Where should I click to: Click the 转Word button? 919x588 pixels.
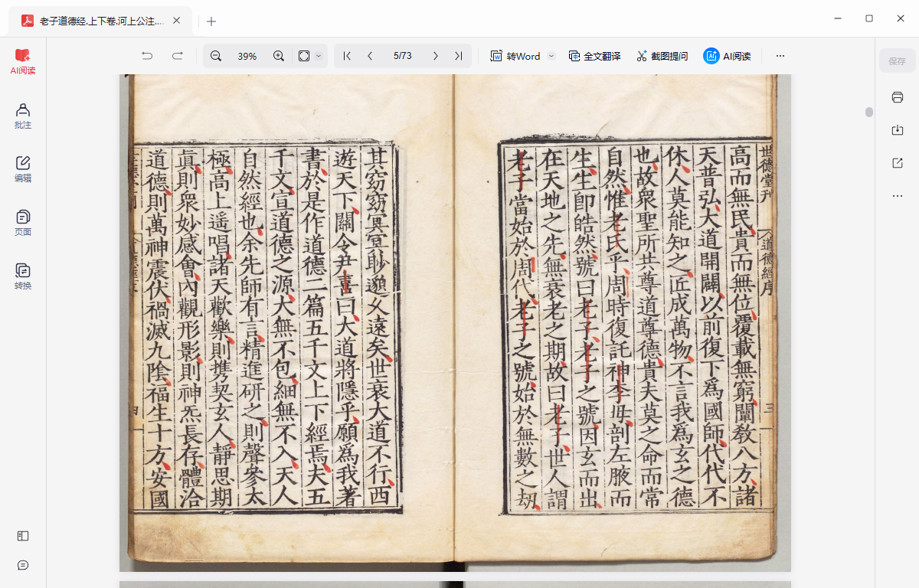(x=515, y=56)
